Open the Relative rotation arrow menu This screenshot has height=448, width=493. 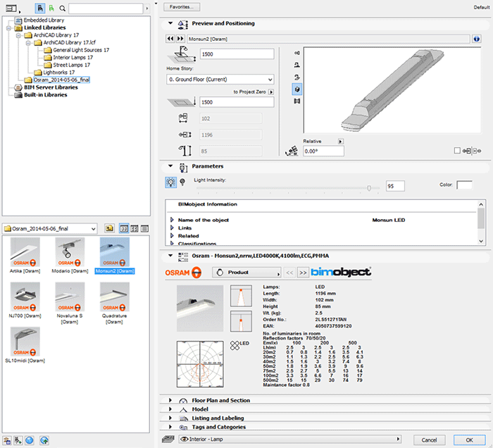click(x=340, y=142)
